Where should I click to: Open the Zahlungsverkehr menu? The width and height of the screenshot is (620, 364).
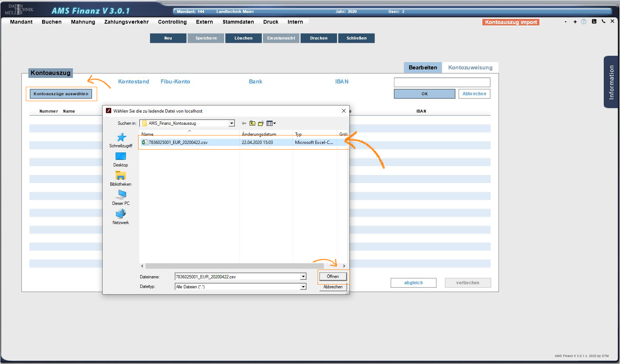pos(126,22)
